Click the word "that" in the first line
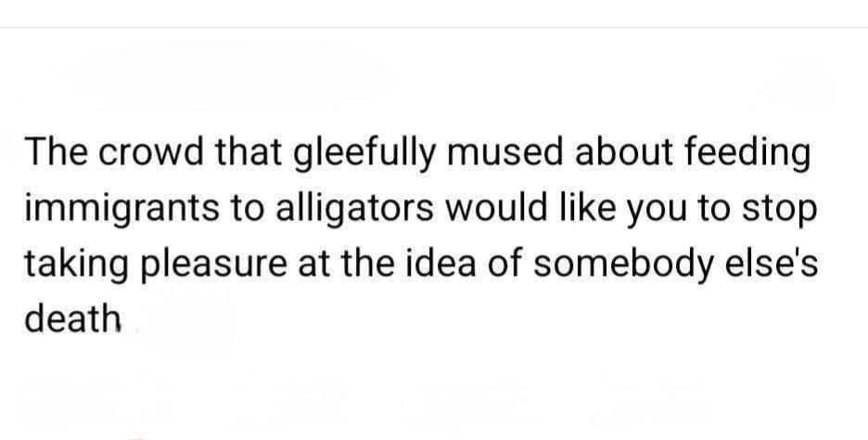868x440 pixels. coord(248,152)
